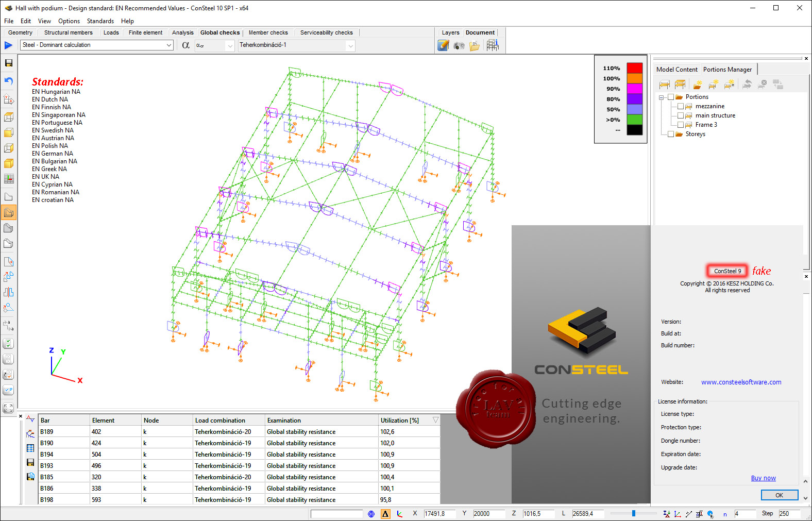Image resolution: width=812 pixels, height=521 pixels.
Task: Click the zoom-to-fit arrows icon
Action: [9, 408]
